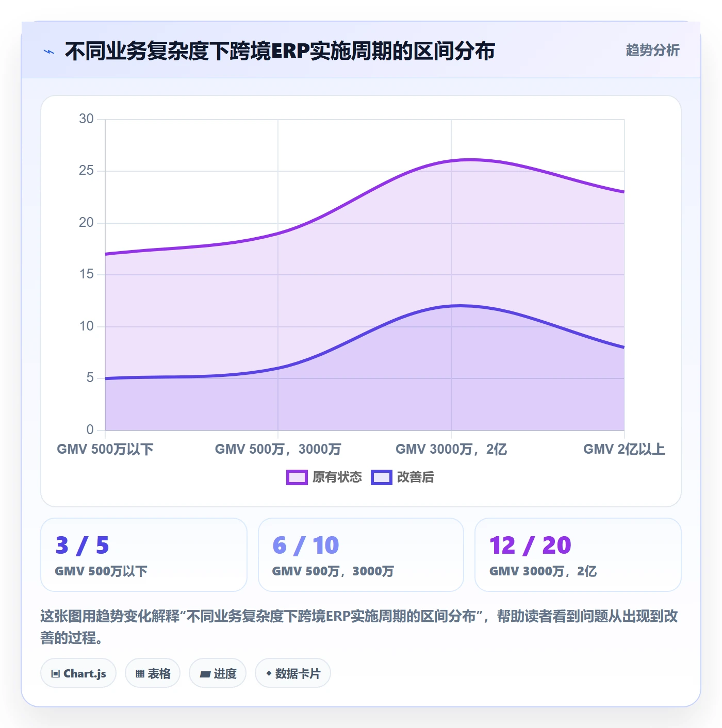Viewport: 722px width, 728px height.
Task: Open the 6 / 10 data card
Action: click(x=361, y=555)
